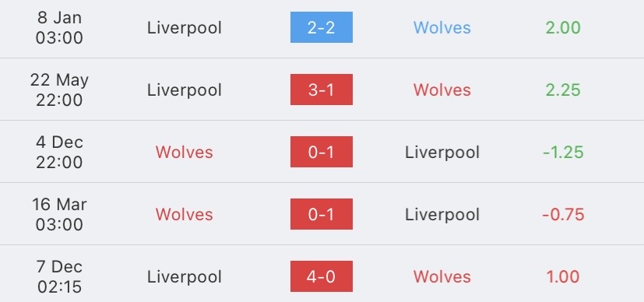The image size is (644, 302).
Task: Open Wolves home team in 16 Mar row
Action: (x=184, y=215)
